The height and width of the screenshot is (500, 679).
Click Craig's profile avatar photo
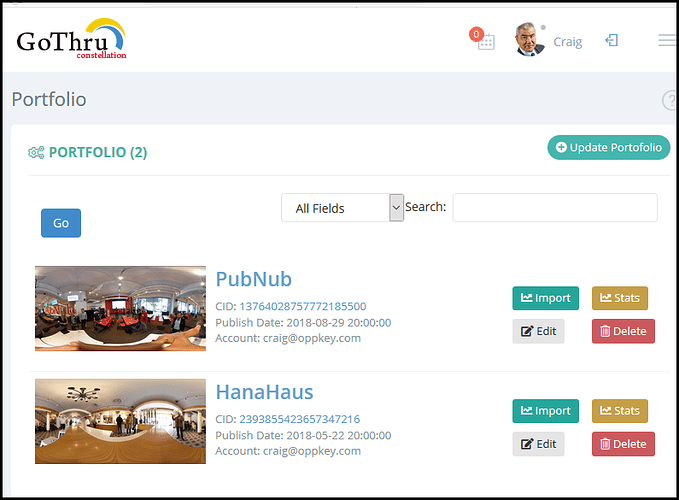[529, 39]
